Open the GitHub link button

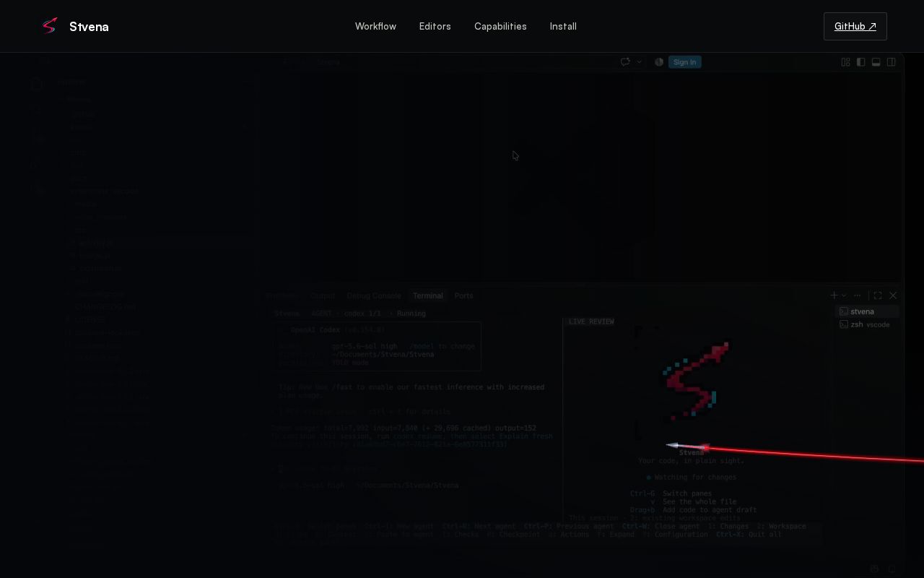point(855,26)
